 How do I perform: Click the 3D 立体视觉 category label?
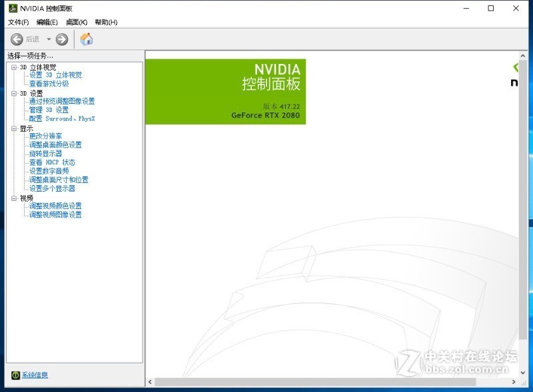click(x=38, y=67)
